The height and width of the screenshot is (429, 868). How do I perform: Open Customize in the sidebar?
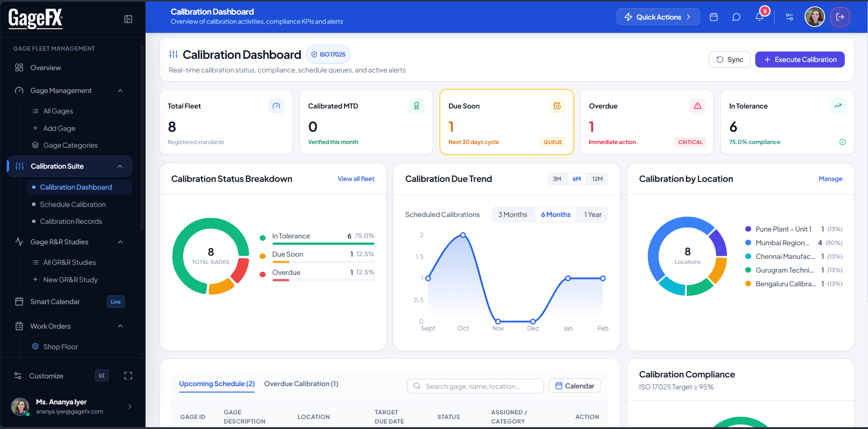coord(46,376)
